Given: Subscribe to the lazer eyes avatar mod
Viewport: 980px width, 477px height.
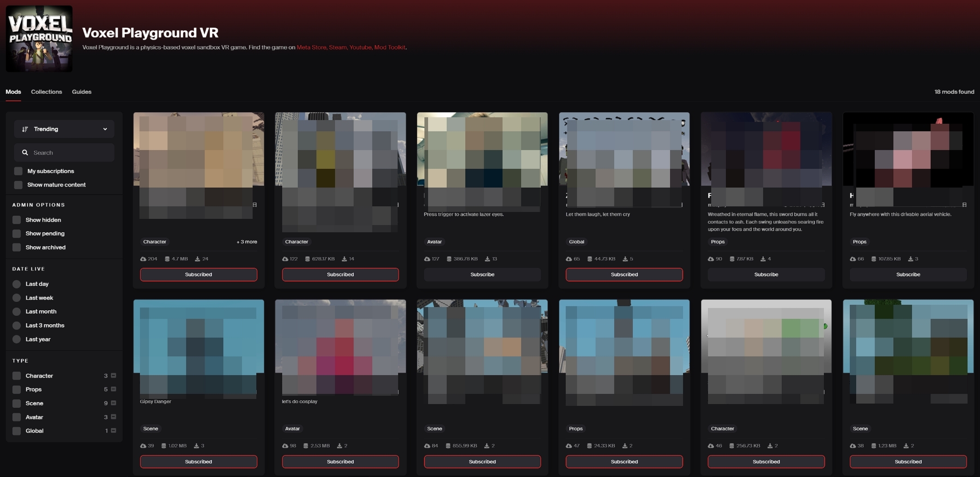Looking at the screenshot, I should pos(482,275).
